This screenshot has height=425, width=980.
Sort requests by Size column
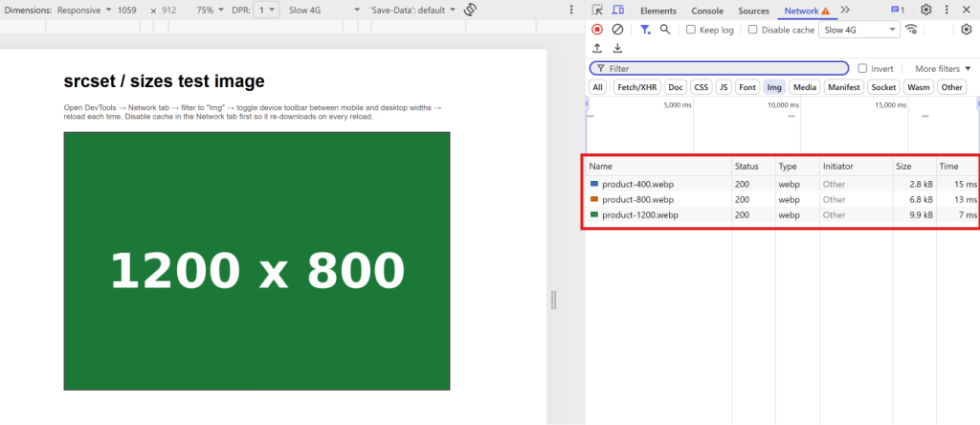[914, 167]
